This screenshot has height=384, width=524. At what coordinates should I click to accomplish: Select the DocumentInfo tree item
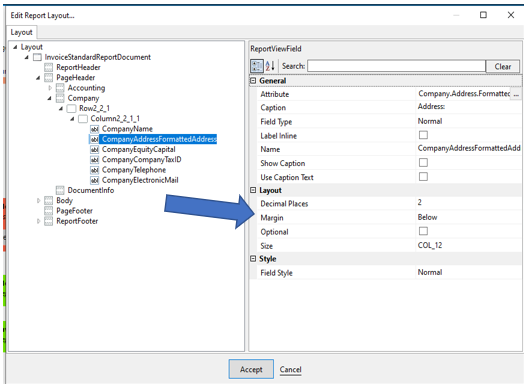[91, 190]
